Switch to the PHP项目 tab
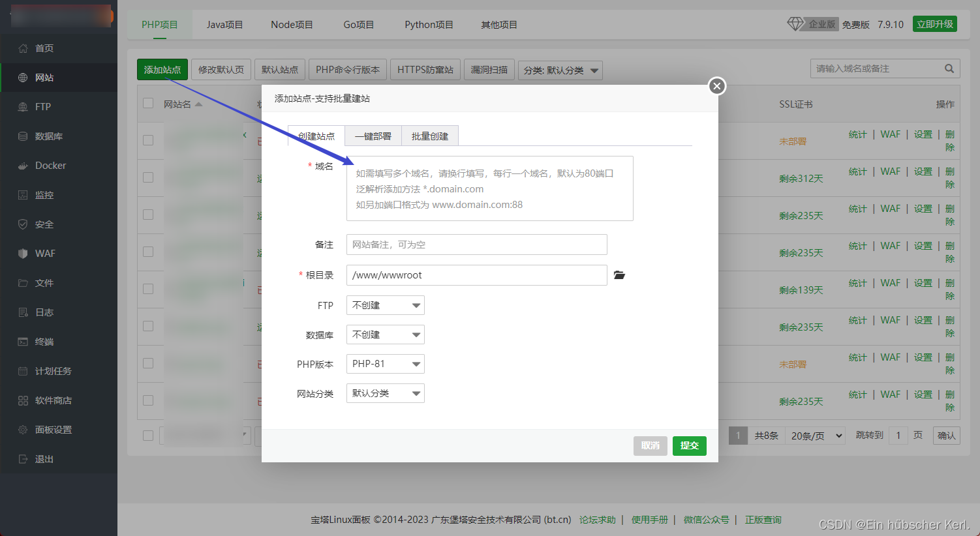Image resolution: width=980 pixels, height=536 pixels. (x=159, y=25)
